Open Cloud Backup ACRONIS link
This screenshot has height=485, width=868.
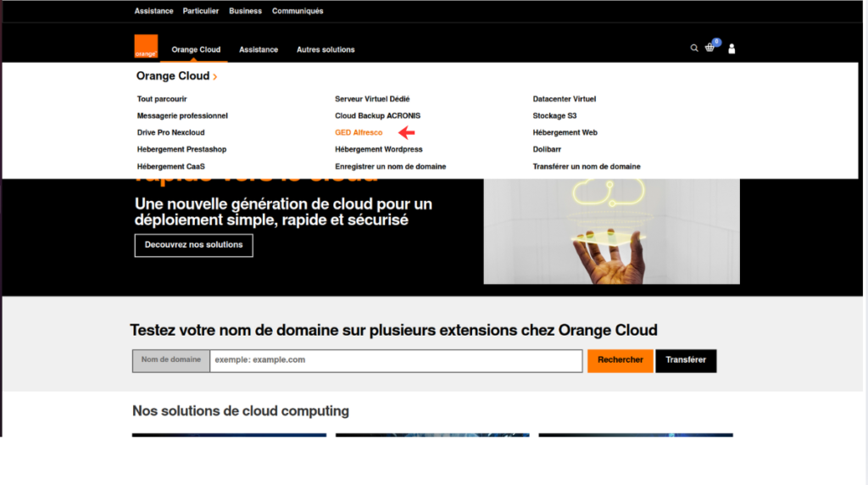377,116
